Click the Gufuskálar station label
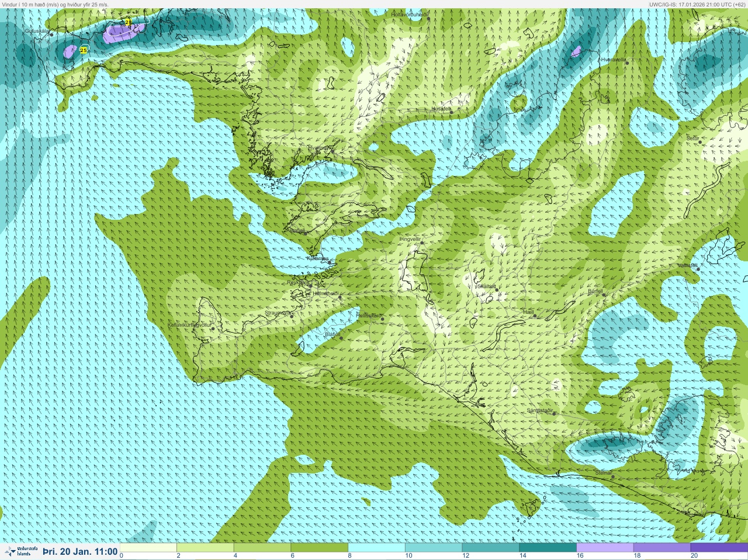This screenshot has height=560, width=748. 37,31
